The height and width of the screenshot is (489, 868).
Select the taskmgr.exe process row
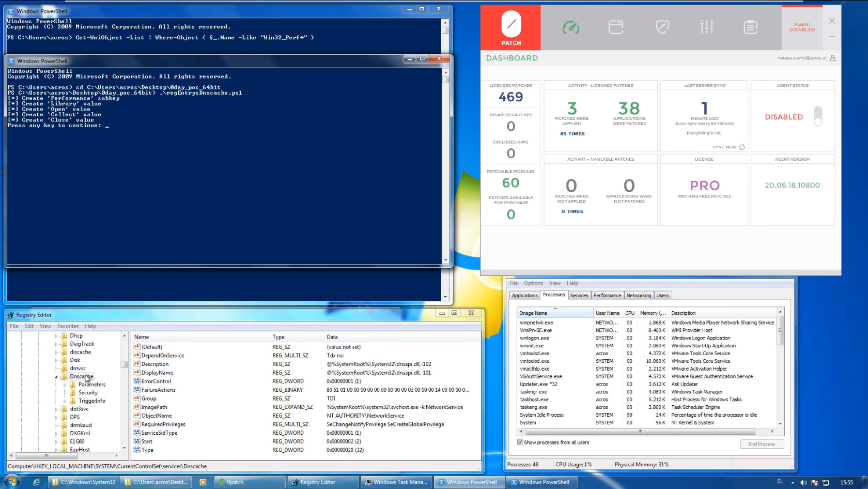tap(647, 392)
